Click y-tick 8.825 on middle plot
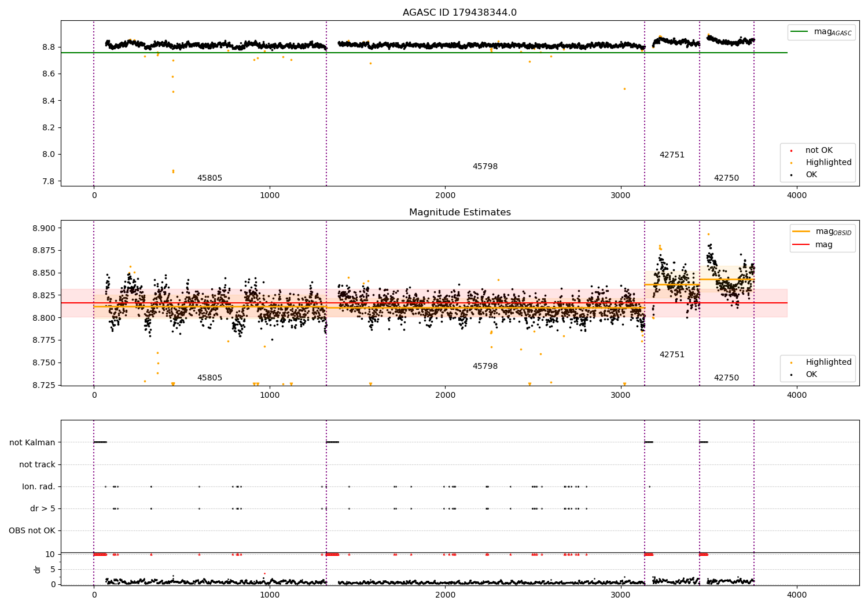868x608 pixels. (45, 295)
